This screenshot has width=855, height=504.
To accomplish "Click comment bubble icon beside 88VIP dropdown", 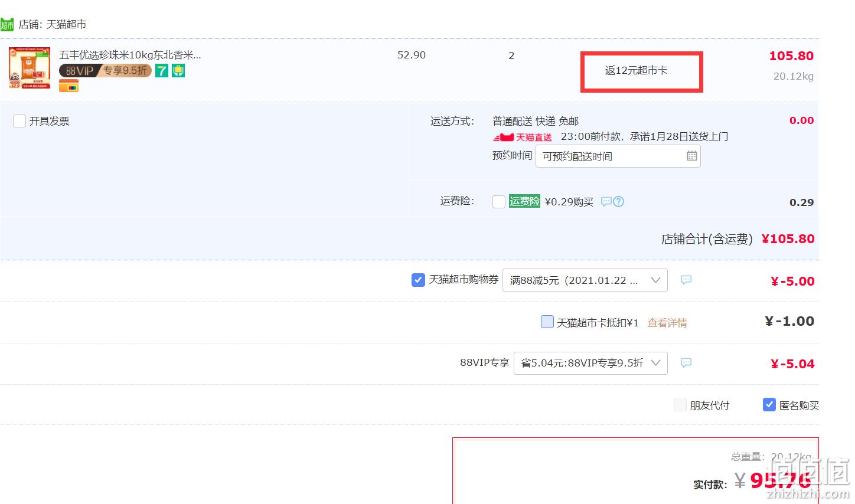I will pyautogui.click(x=686, y=363).
